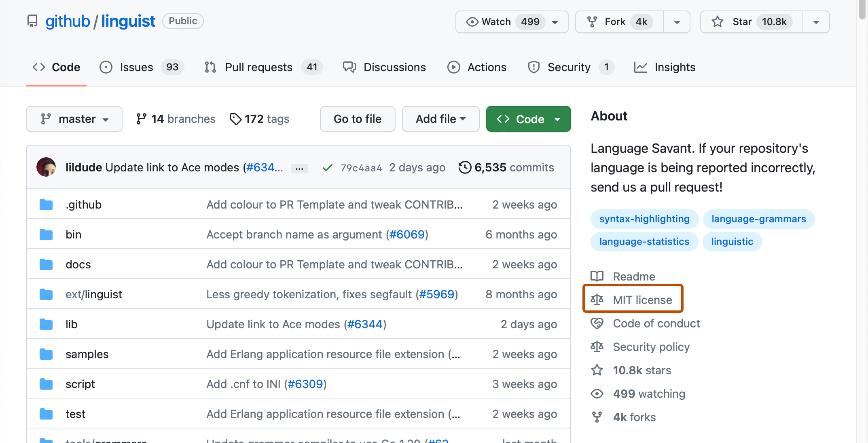Viewport: 868px width, 443px height.
Task: Click the master branch selector dropdown
Action: pyautogui.click(x=74, y=119)
